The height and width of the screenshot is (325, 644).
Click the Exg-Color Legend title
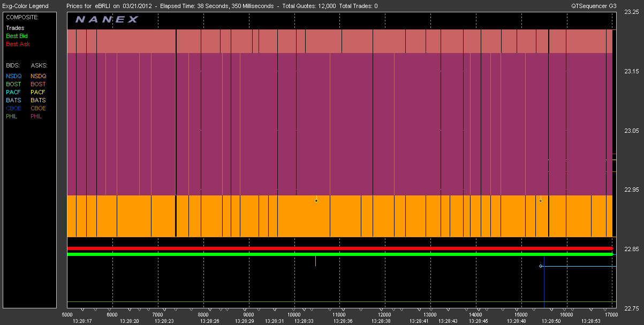click(x=26, y=6)
